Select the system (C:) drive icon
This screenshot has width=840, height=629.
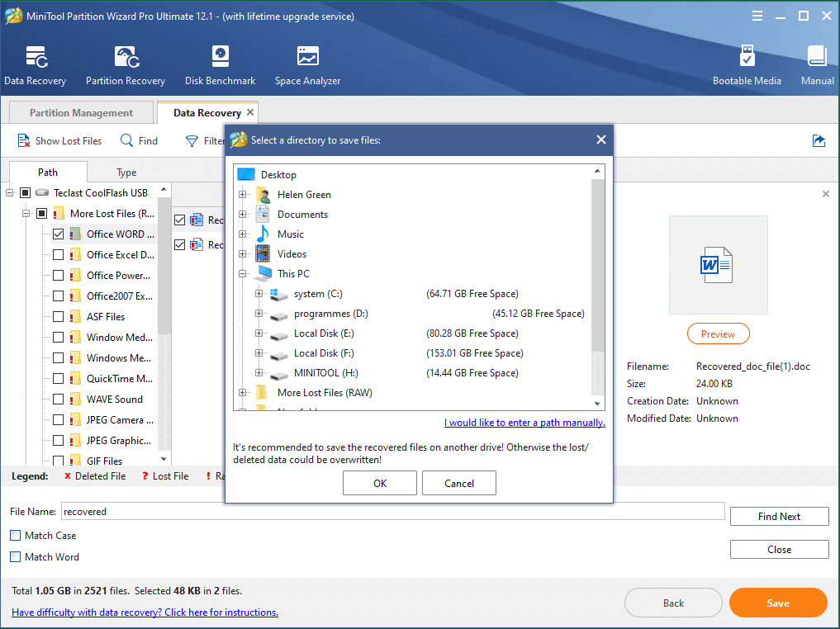point(278,294)
